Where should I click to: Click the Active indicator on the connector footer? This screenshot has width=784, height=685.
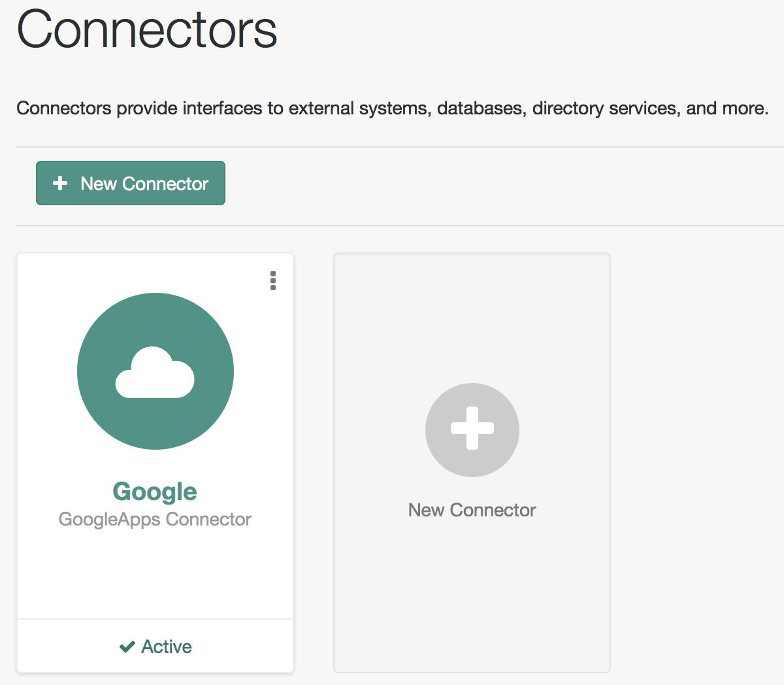click(155, 646)
